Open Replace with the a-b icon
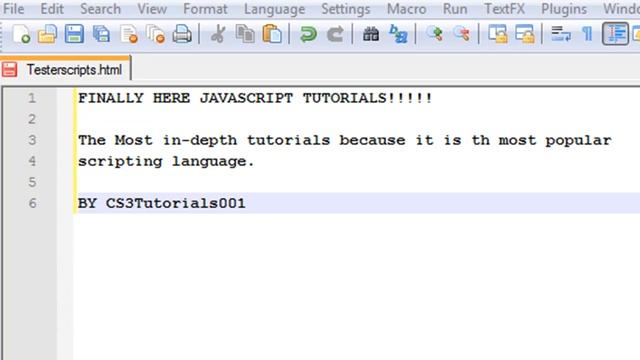Image resolution: width=640 pixels, height=360 pixels. [398, 34]
